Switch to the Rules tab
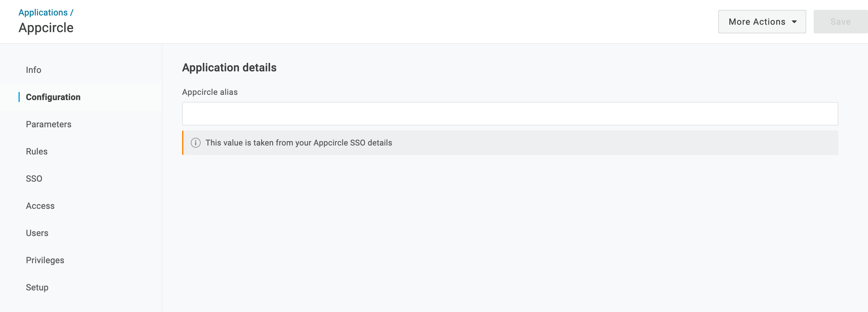This screenshot has width=868, height=312. (x=37, y=151)
